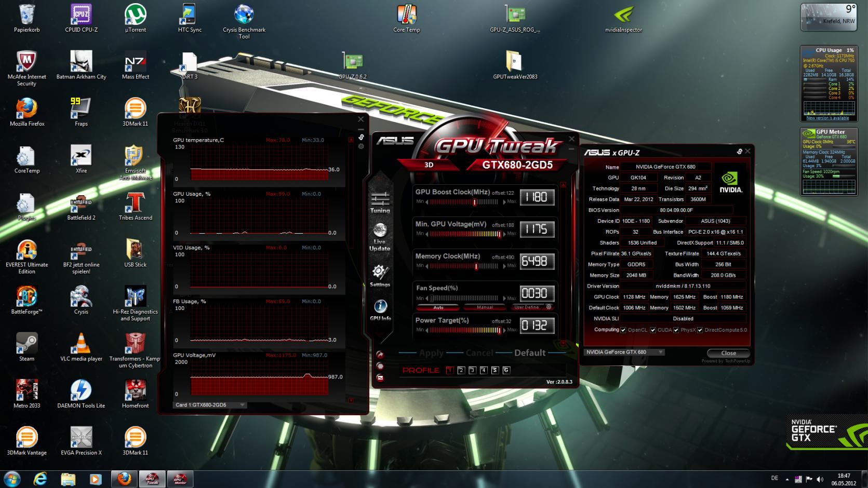
Task: Select profile 1
Action: click(449, 370)
